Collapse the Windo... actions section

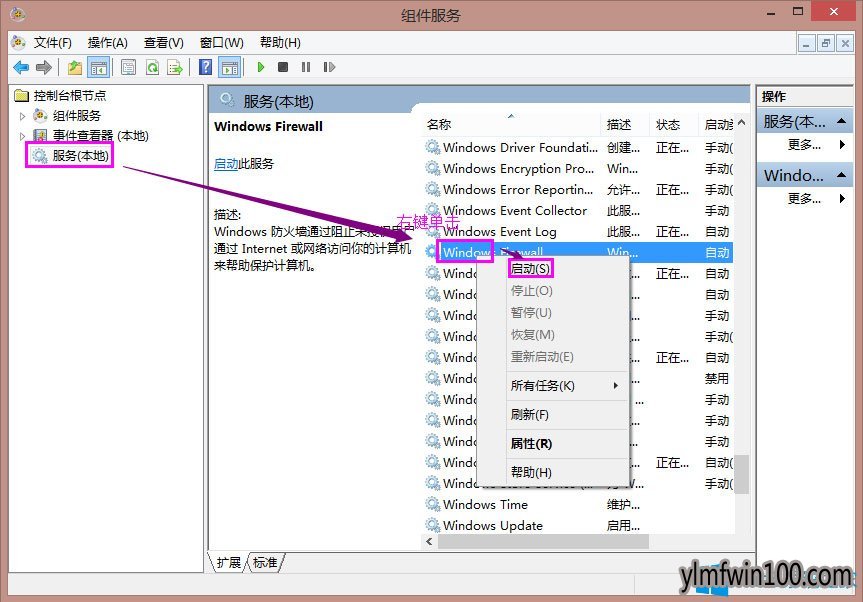click(842, 175)
